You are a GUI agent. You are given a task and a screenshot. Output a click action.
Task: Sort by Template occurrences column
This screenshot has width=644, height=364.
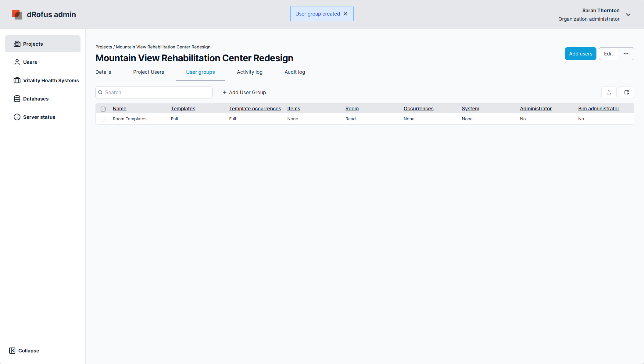click(255, 108)
